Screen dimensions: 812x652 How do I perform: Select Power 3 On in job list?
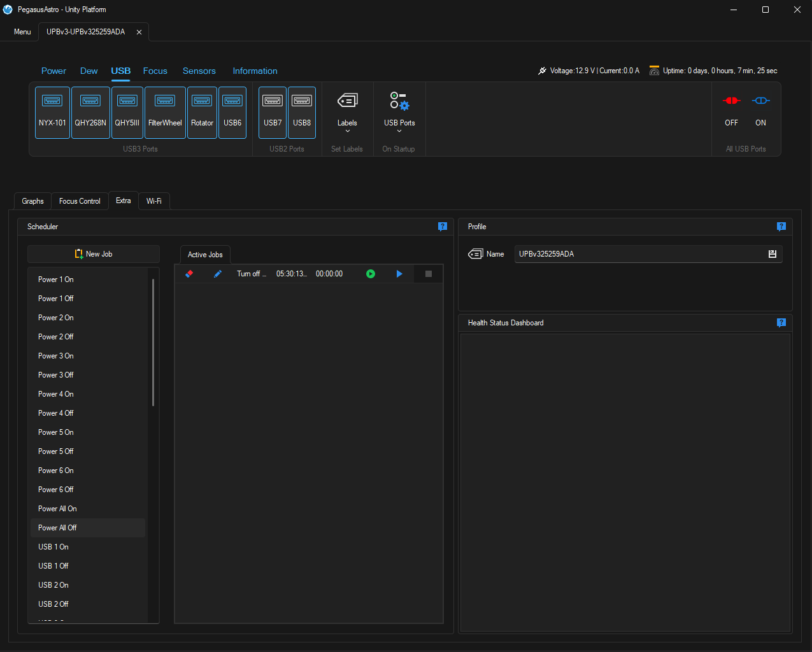(x=88, y=356)
